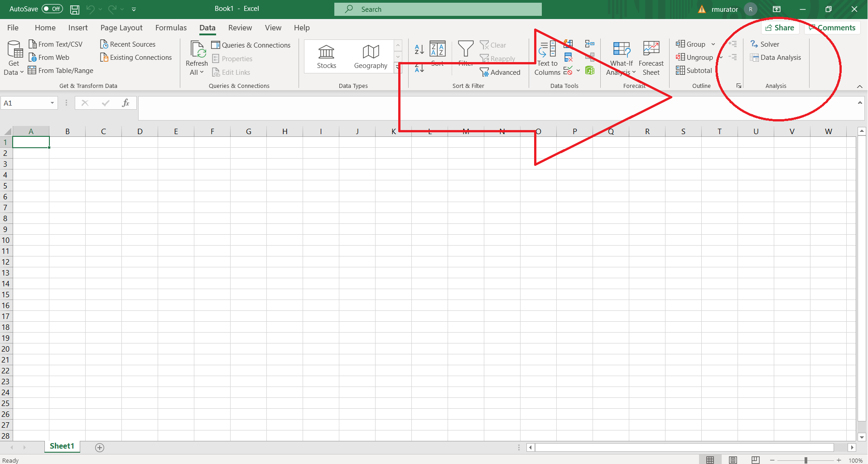Image resolution: width=868 pixels, height=464 pixels.
Task: Apply the Geography data type
Action: (x=370, y=56)
